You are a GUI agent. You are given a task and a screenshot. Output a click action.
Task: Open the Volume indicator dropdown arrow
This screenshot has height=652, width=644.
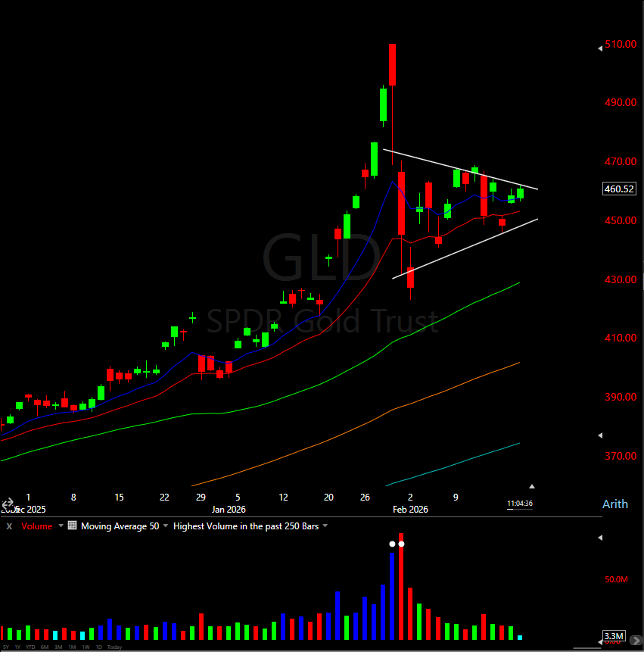[61, 526]
